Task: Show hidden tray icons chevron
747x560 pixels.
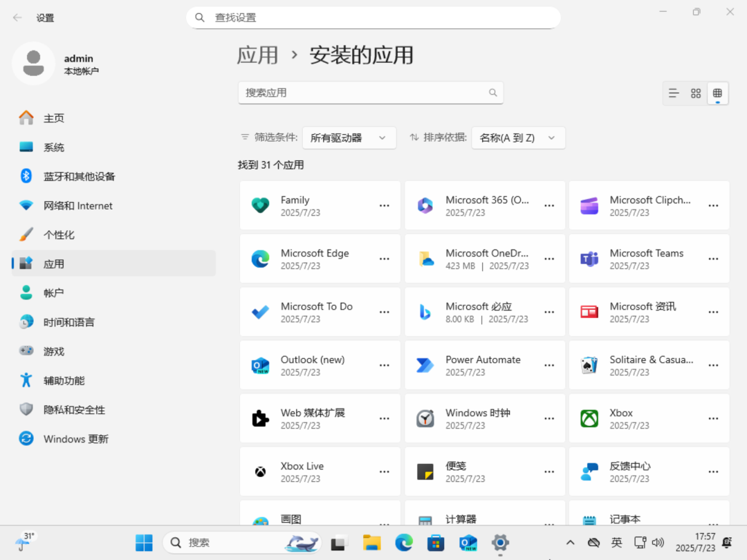Action: [x=570, y=543]
